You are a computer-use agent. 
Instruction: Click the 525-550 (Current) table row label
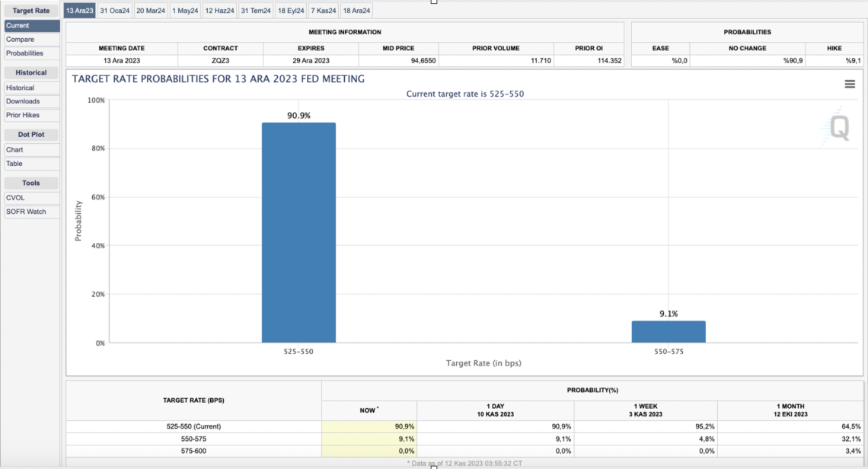(193, 426)
